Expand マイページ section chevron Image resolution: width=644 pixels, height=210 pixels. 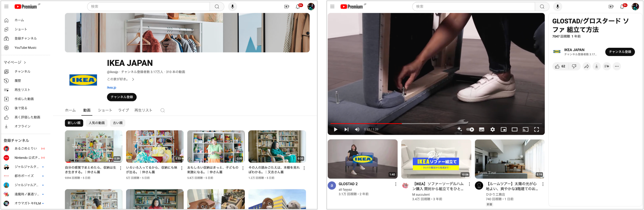click(x=25, y=62)
